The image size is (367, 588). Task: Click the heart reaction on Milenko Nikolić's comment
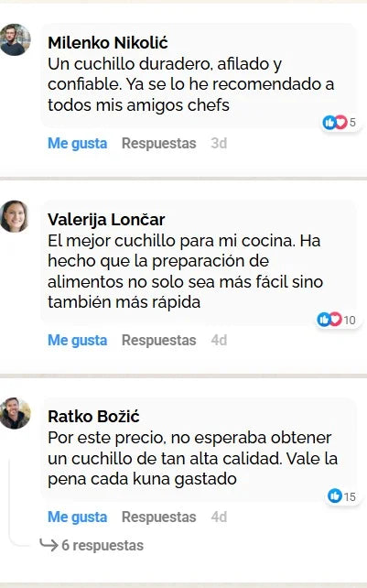click(x=340, y=122)
